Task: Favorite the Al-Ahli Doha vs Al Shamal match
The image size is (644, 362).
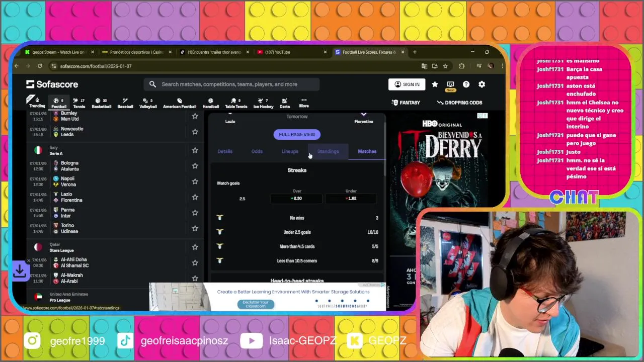Action: (x=195, y=262)
